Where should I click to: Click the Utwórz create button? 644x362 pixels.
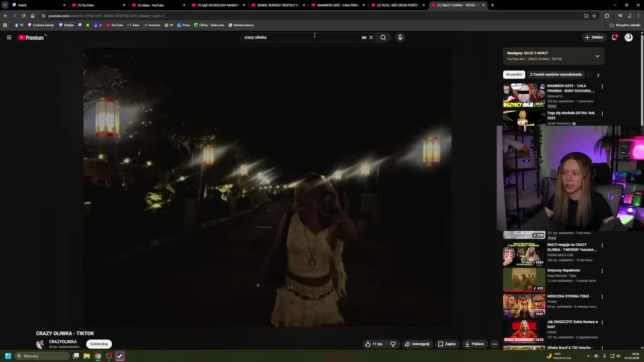click(x=594, y=37)
